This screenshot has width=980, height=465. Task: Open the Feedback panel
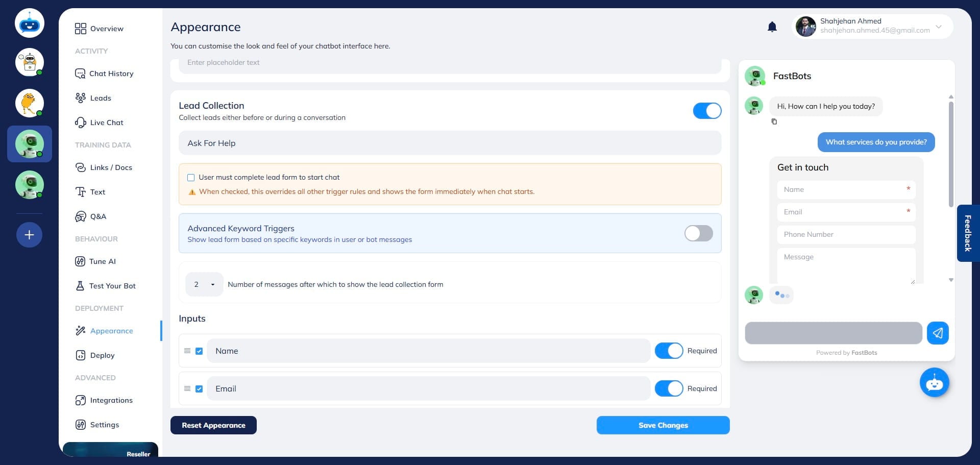pyautogui.click(x=968, y=233)
